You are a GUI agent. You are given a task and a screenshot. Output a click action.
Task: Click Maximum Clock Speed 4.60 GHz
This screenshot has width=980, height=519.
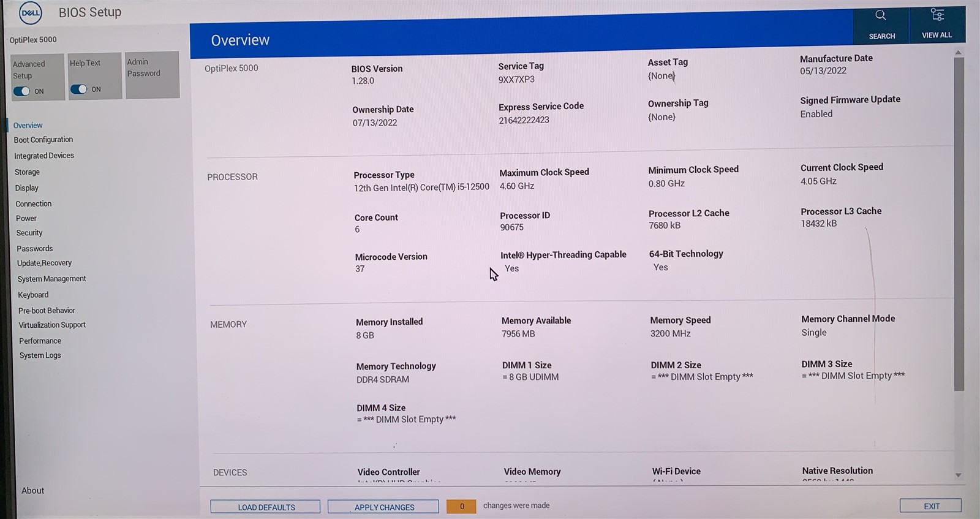click(517, 186)
